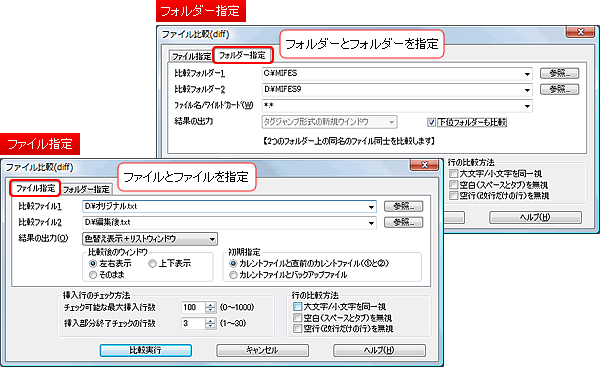Open the 比較フォルダー1 dropdown list
Viewport: 600px width, 367px height.
(x=527, y=73)
